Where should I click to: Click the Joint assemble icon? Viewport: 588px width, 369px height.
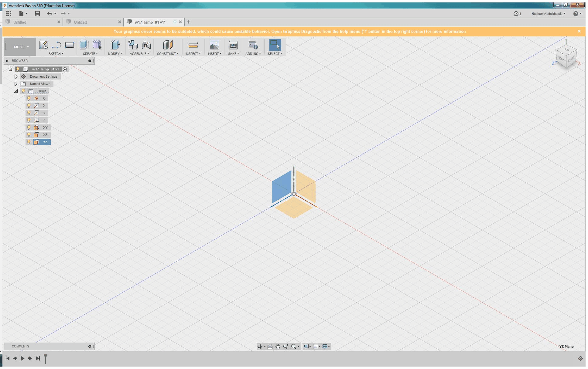[x=146, y=45]
